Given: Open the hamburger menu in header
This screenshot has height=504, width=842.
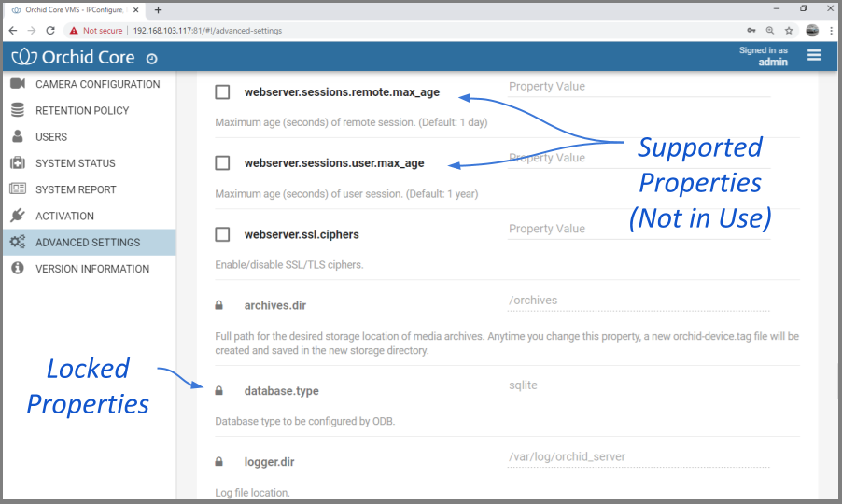Looking at the screenshot, I should click(x=814, y=55).
